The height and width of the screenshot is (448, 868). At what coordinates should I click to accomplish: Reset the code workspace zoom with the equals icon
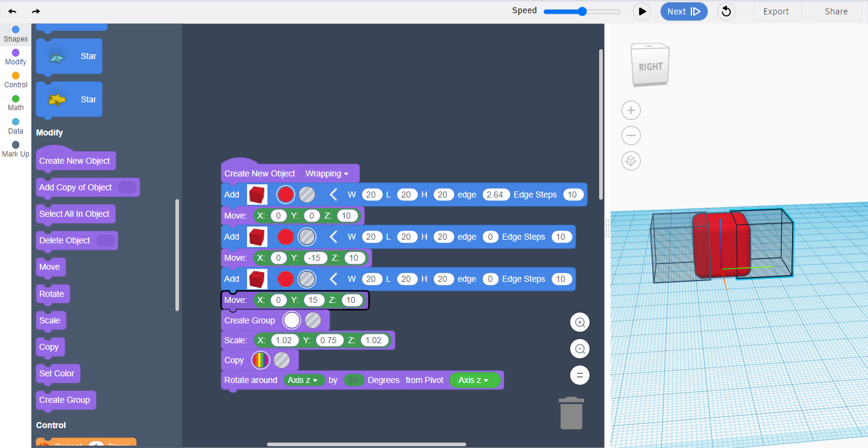(x=580, y=375)
